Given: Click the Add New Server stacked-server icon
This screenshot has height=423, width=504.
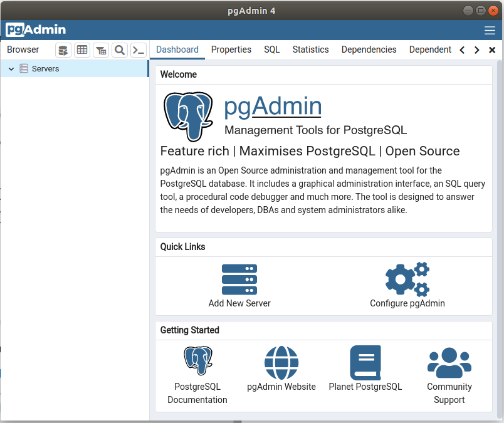Looking at the screenshot, I should [x=239, y=279].
